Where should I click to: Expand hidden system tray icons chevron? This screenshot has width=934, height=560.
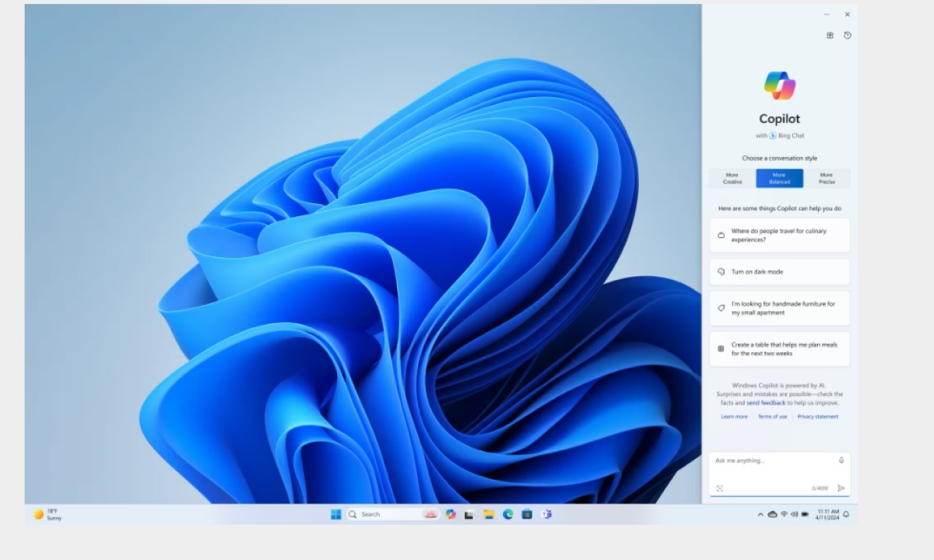click(760, 514)
